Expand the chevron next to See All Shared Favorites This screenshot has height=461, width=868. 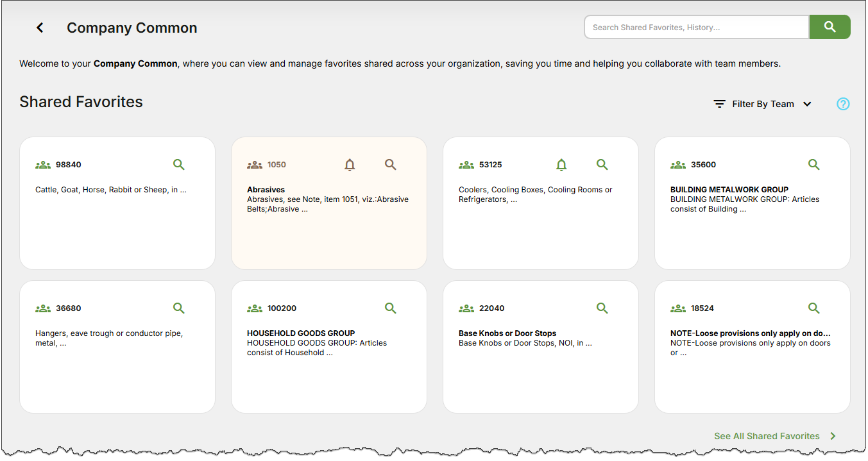pos(833,436)
